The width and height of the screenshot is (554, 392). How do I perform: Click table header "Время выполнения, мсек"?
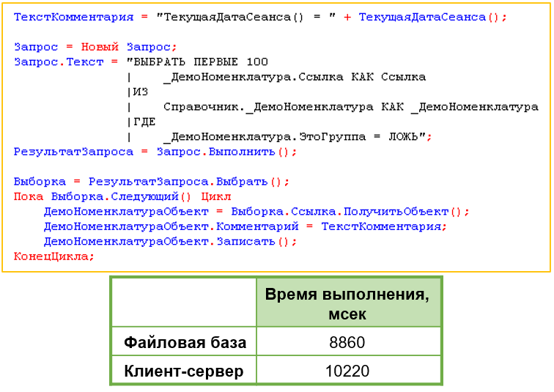(x=348, y=304)
